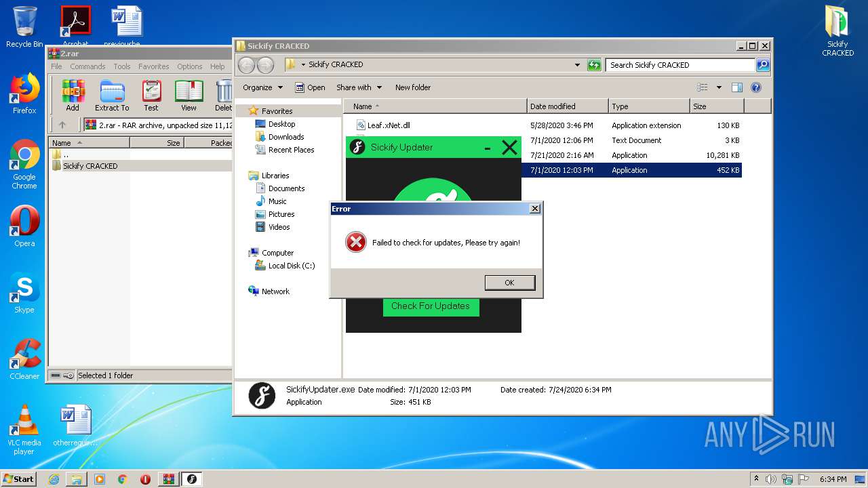Click the Start button
Screen dimensions: 868x488
pos(18,479)
